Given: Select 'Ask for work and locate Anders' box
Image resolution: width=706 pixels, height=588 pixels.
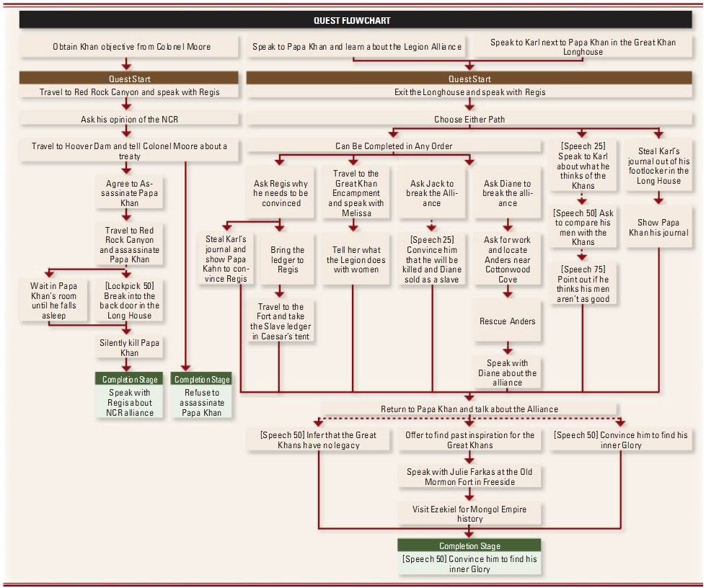Looking at the screenshot, I should click(x=508, y=259).
